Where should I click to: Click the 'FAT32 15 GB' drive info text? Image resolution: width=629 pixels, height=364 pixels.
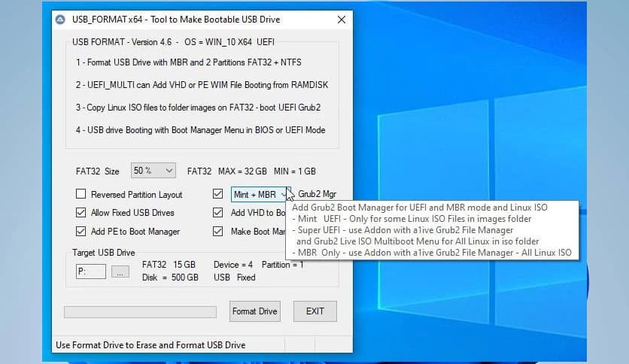(169, 265)
